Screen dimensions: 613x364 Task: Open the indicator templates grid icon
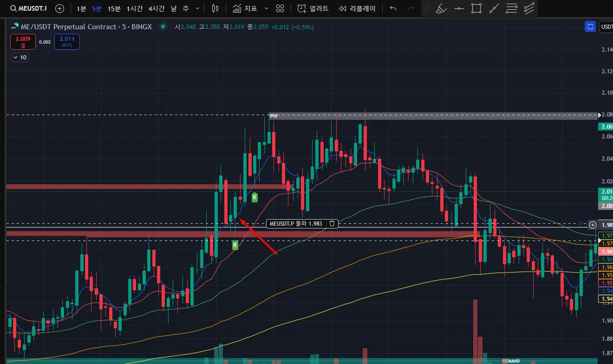point(280,8)
